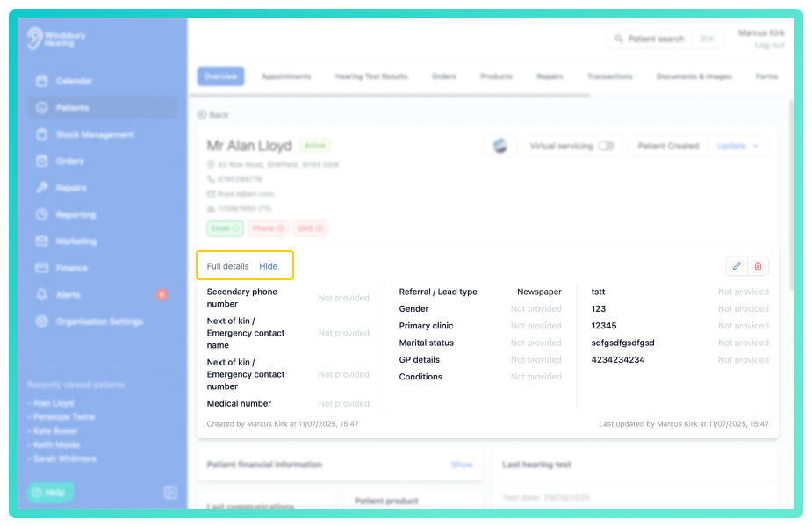Click the Newspaper referral value

click(x=539, y=292)
